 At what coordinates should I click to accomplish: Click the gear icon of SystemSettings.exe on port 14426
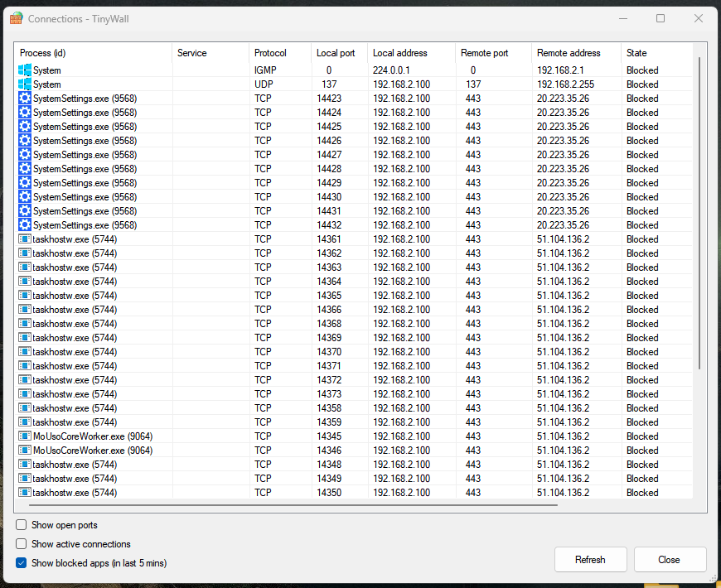(x=25, y=141)
